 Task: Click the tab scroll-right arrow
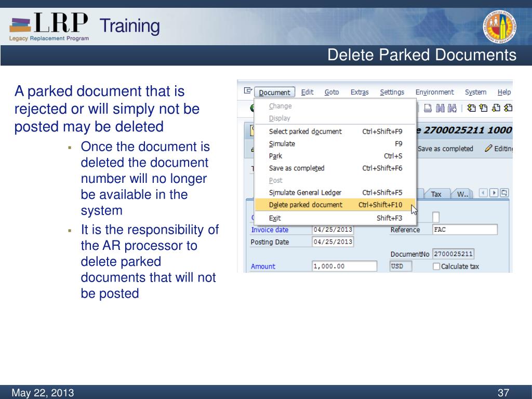click(x=494, y=193)
